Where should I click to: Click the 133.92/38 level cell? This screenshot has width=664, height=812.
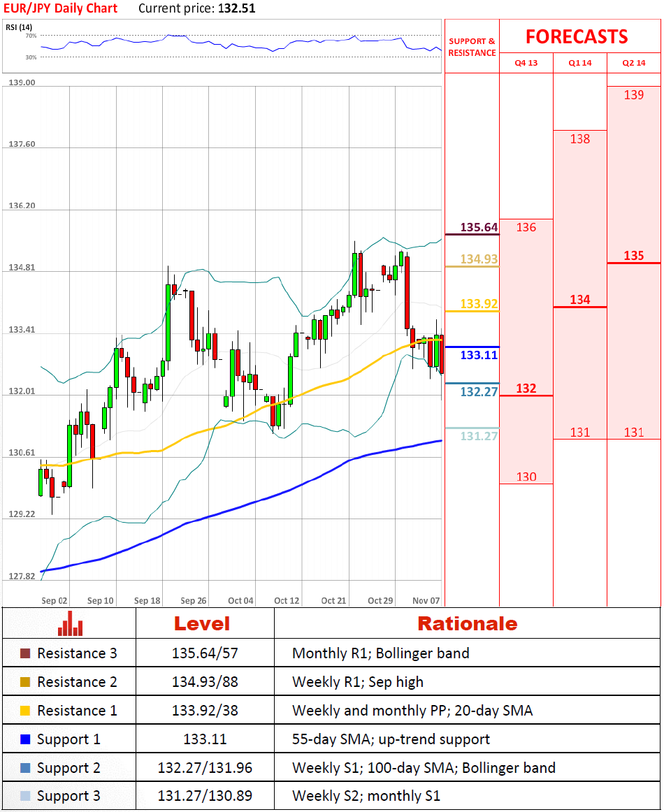205,710
